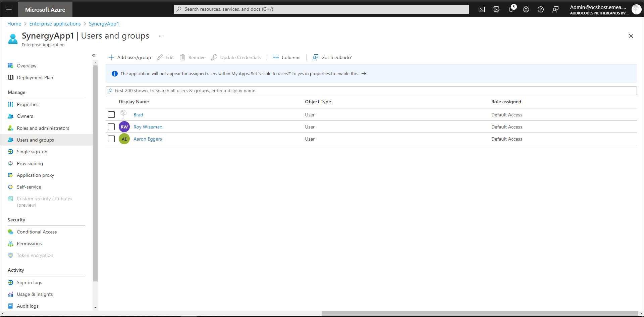Open Owners in the Manage menu
The image size is (644, 317).
25,116
